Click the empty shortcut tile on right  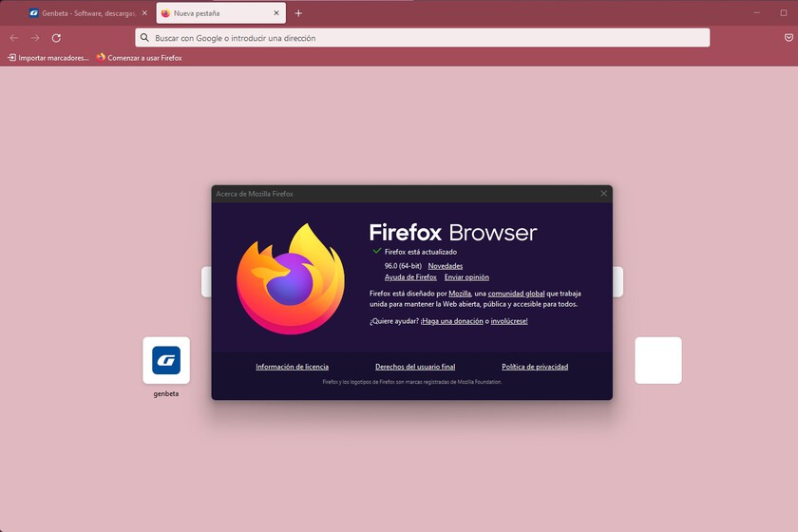point(658,360)
